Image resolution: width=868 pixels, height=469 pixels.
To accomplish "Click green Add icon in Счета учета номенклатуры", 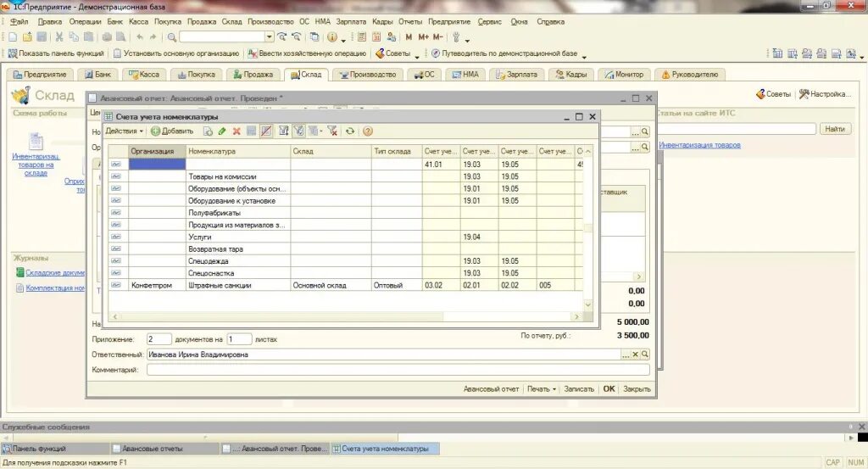I will (x=156, y=131).
